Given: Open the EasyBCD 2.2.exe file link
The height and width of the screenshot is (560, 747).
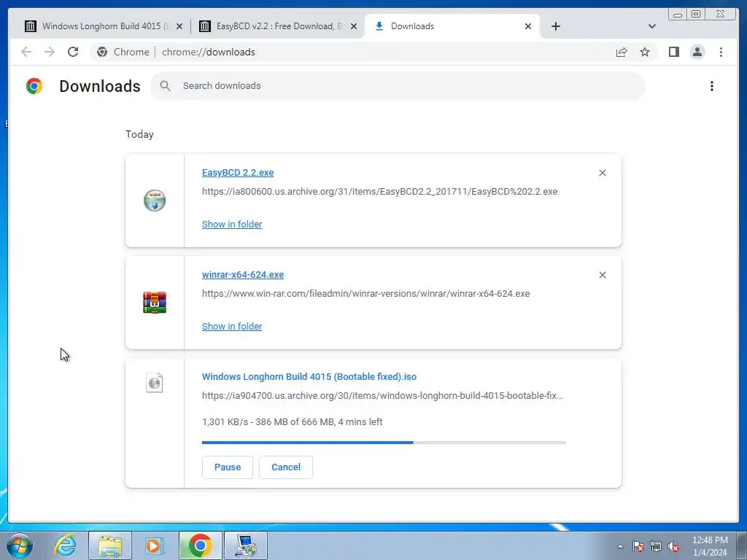Looking at the screenshot, I should (238, 172).
